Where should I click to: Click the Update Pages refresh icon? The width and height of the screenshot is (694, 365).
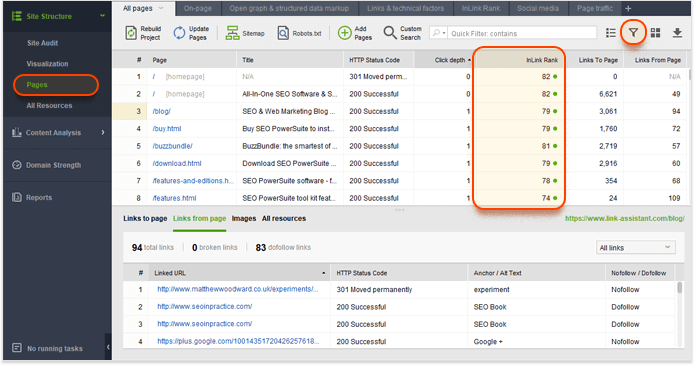point(179,33)
